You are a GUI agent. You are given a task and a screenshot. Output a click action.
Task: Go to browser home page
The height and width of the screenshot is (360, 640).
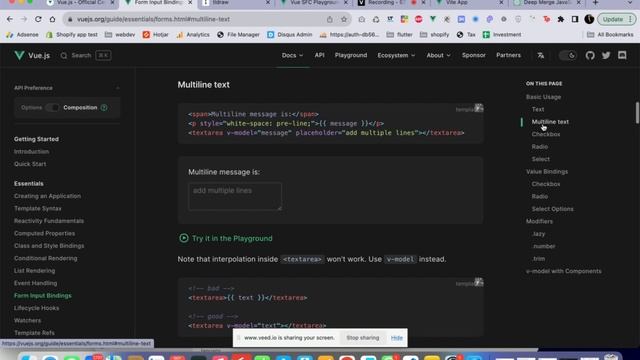(52, 19)
